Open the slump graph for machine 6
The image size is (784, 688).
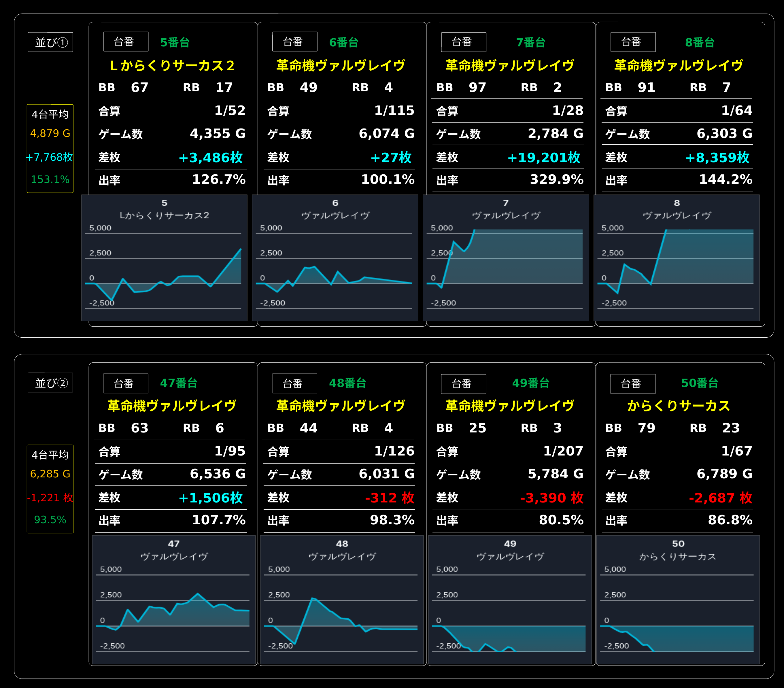click(335, 258)
